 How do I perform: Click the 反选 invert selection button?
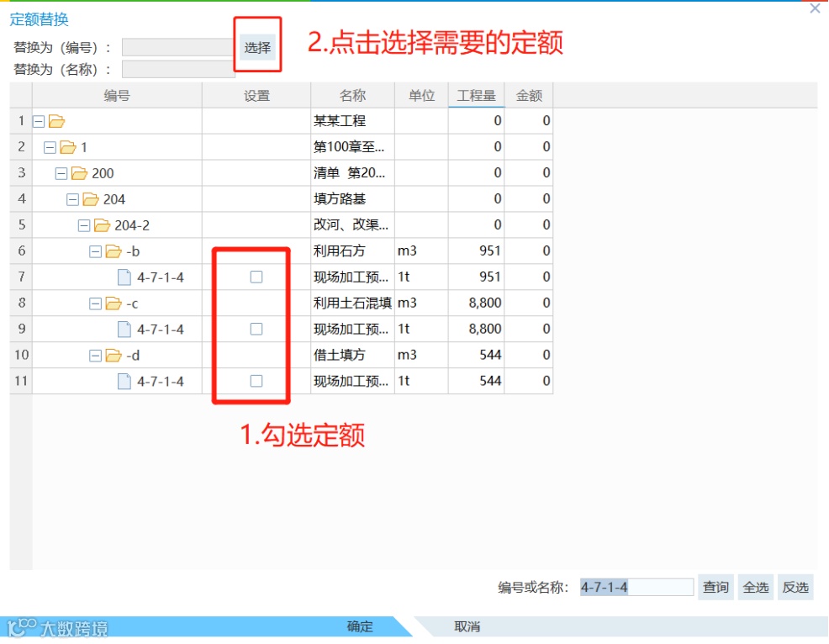tap(795, 587)
